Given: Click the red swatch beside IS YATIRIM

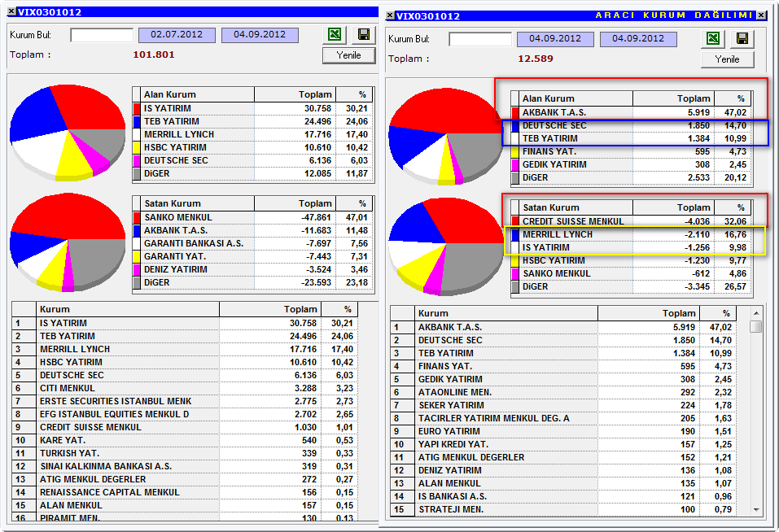Looking at the screenshot, I should pos(137,108).
